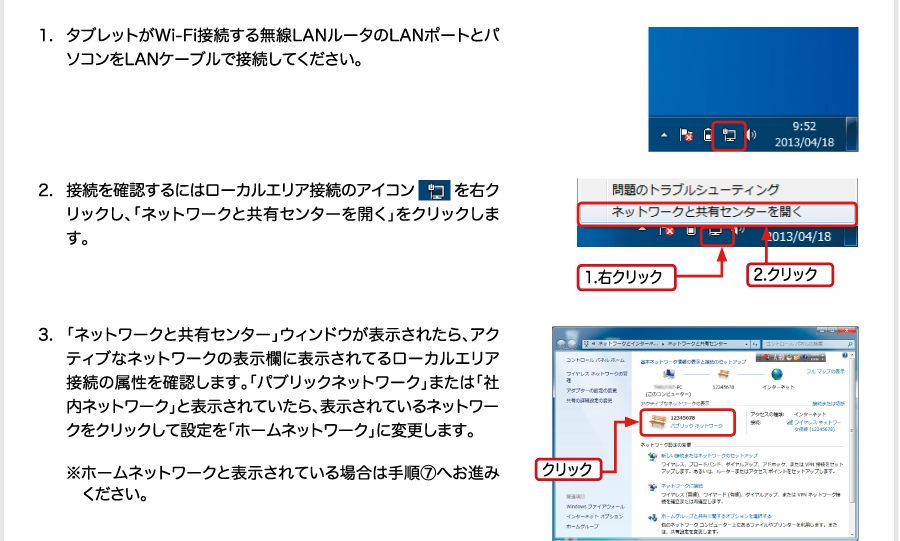Select ネットワークと共有センターを開く menu entry
Viewport: 900px width, 541px height.
pos(716,213)
